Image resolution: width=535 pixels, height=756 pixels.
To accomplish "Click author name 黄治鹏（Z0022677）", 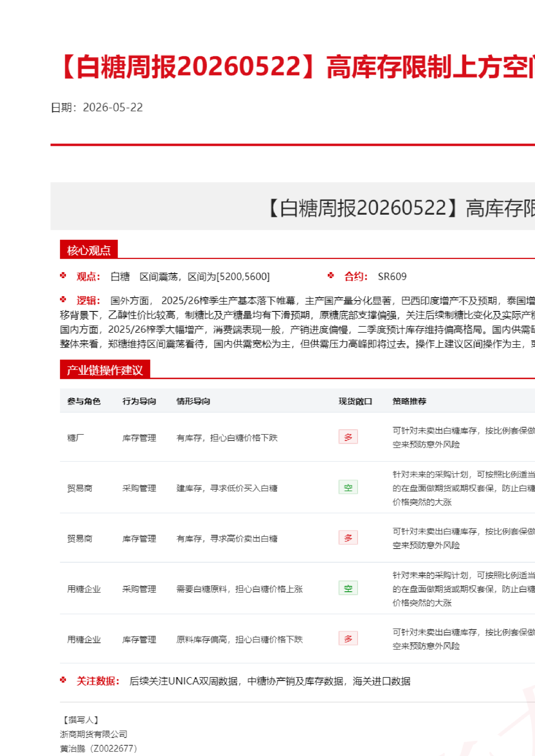I will [98, 748].
